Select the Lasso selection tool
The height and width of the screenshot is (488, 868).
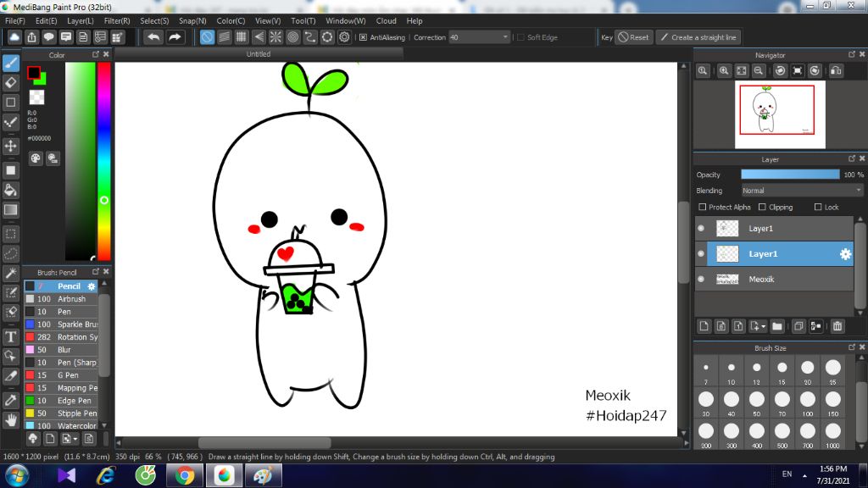coord(10,254)
